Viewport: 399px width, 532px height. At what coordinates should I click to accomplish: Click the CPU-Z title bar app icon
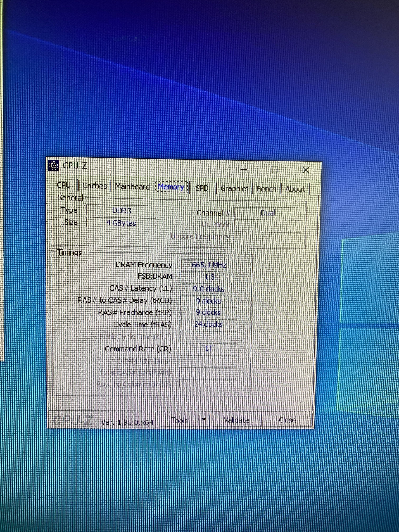point(54,165)
